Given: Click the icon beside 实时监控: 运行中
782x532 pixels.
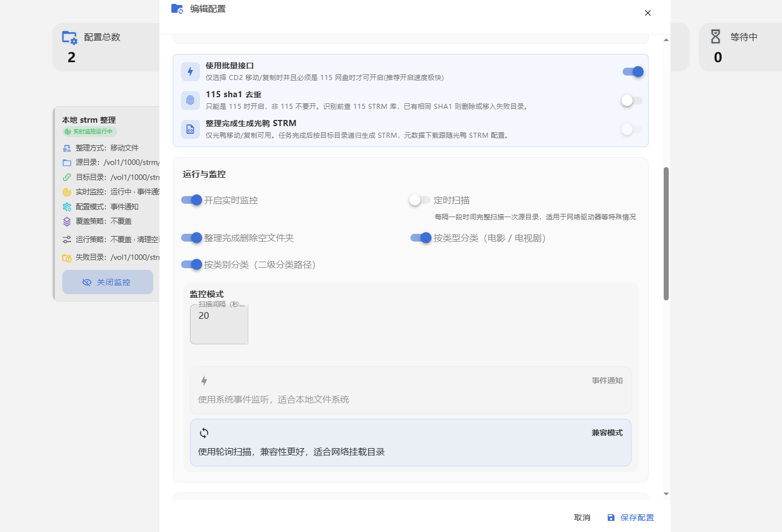Looking at the screenshot, I should [67, 192].
